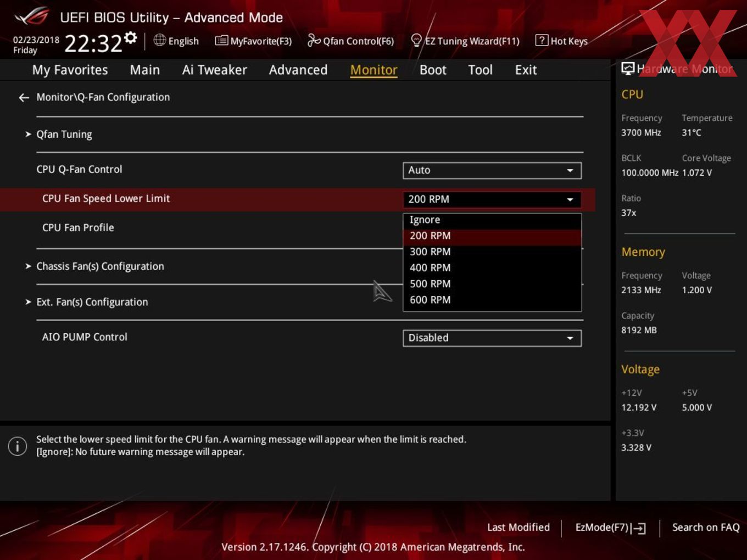
Task: Open the Tool tab
Action: (480, 70)
